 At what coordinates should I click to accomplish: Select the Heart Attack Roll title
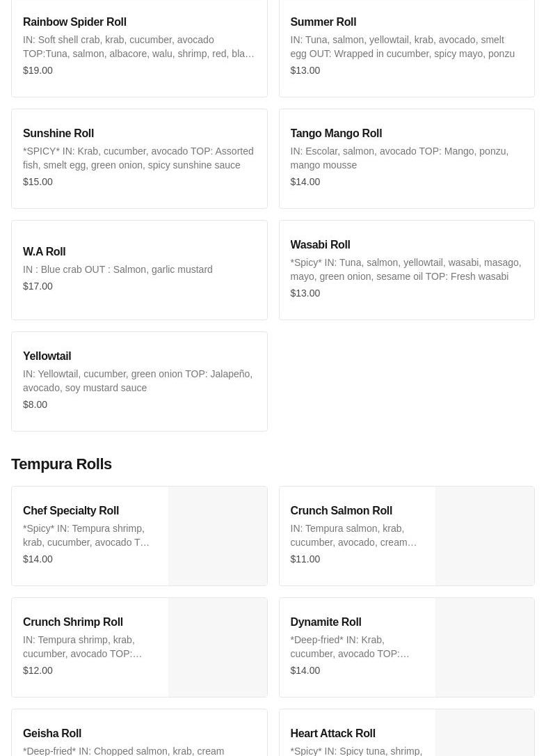(332, 734)
